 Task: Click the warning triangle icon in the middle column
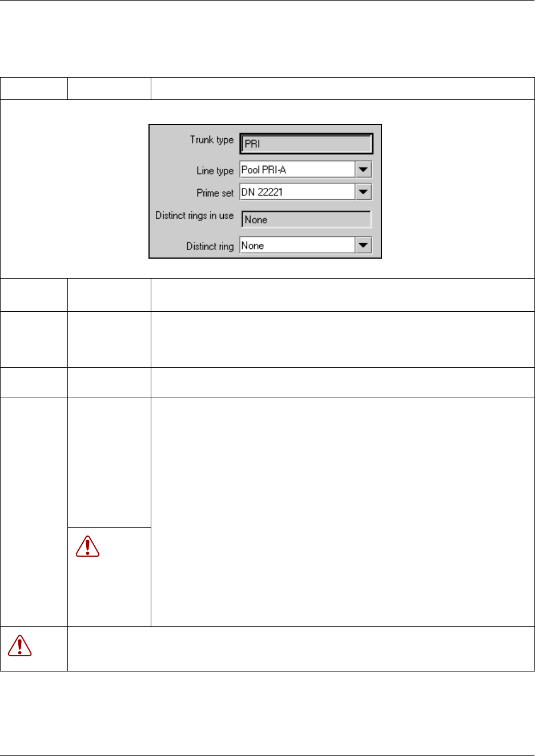pyautogui.click(x=87, y=546)
